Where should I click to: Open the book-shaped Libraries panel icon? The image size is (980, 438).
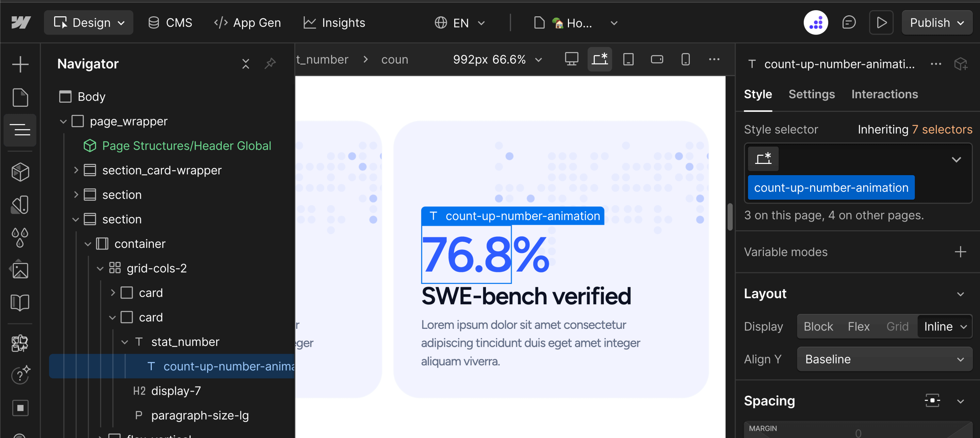pyautogui.click(x=20, y=303)
